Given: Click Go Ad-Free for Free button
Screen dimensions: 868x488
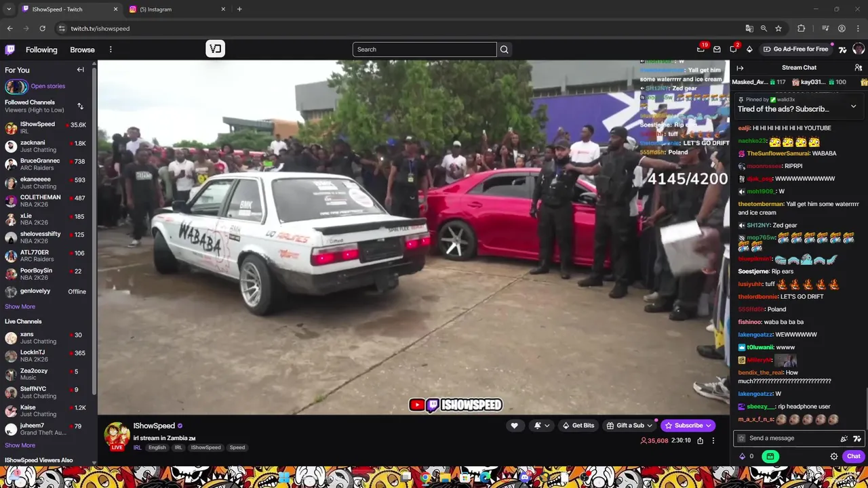Looking at the screenshot, I should pyautogui.click(x=795, y=49).
